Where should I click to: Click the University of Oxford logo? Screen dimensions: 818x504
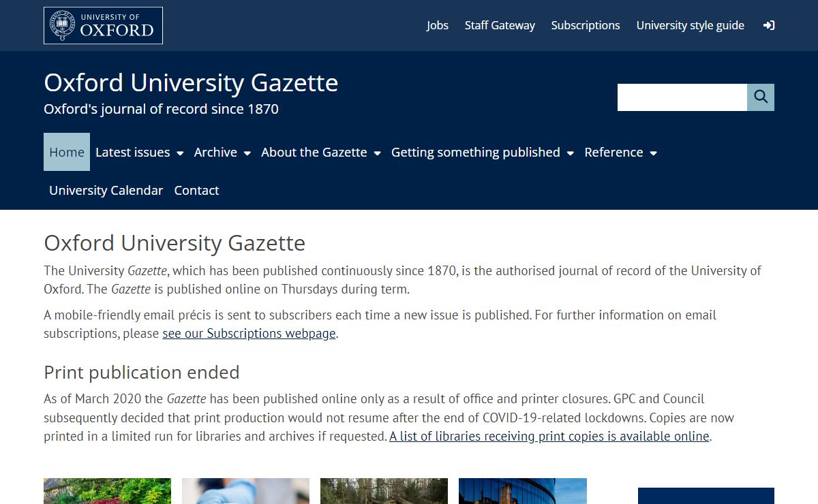tap(103, 26)
